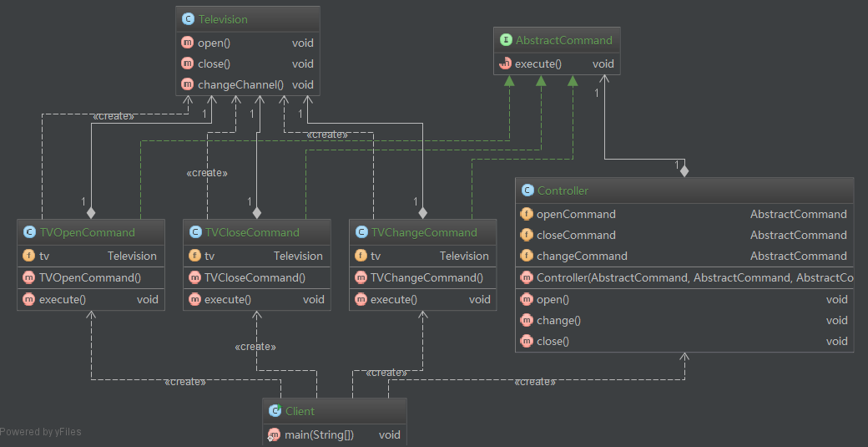
Task: Click AbstractCommand type of openCommand field
Action: [798, 214]
